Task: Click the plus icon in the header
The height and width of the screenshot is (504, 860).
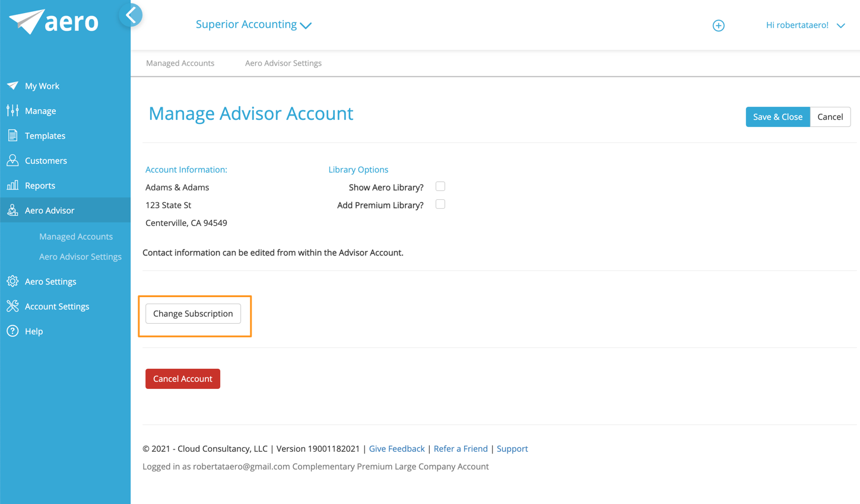Action: click(718, 25)
